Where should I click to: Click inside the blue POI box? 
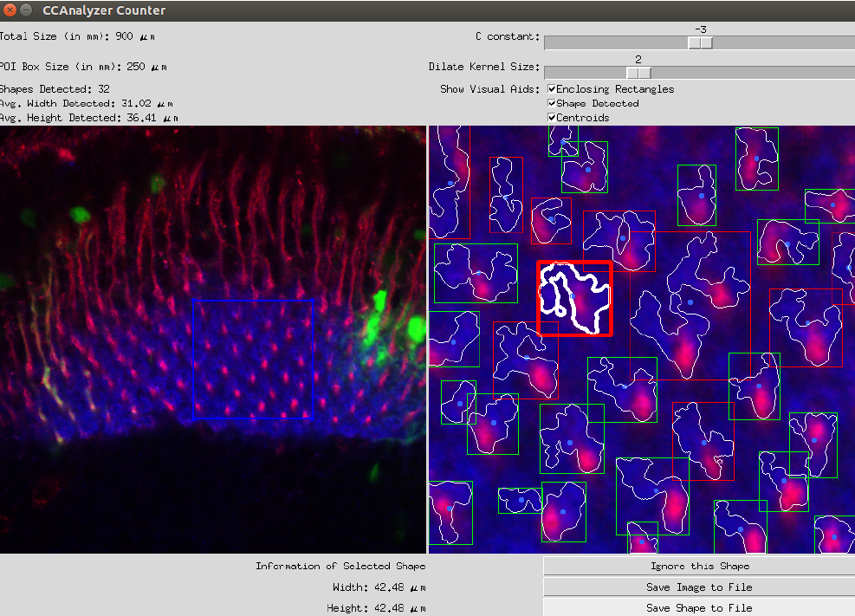tap(252, 359)
